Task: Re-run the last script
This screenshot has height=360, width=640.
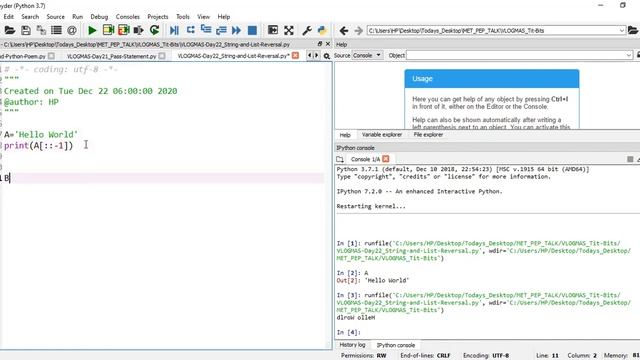Action: [x=154, y=30]
